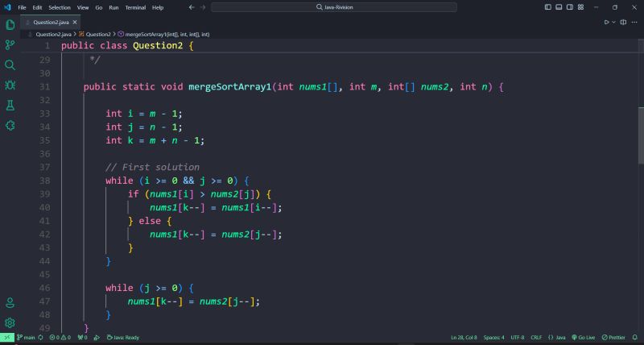Click the Java-Rivision command center search

(334, 7)
